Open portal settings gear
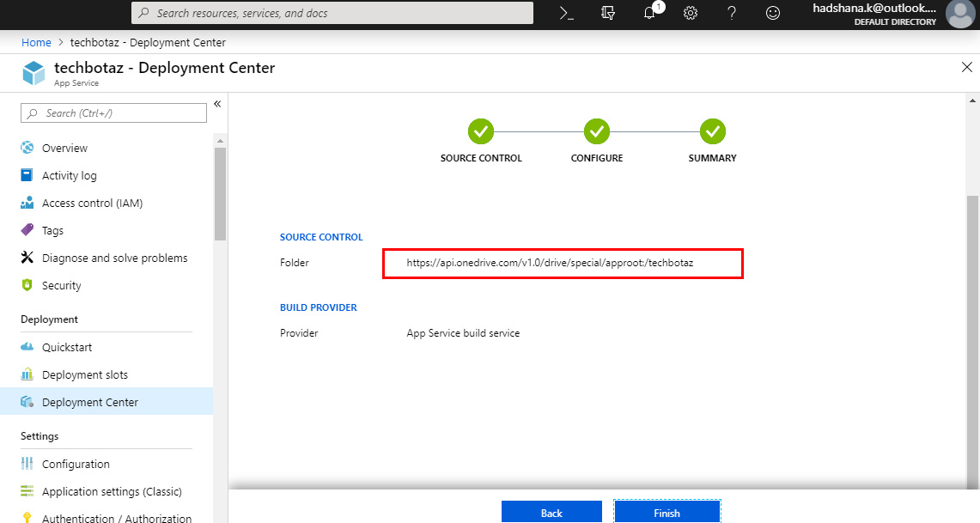This screenshot has height=523, width=980. point(690,13)
